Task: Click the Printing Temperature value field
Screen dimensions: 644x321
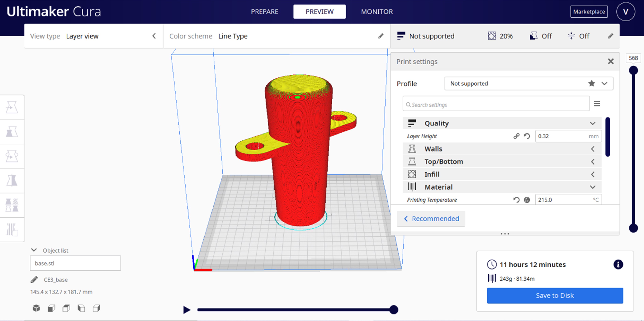Action: coord(568,200)
